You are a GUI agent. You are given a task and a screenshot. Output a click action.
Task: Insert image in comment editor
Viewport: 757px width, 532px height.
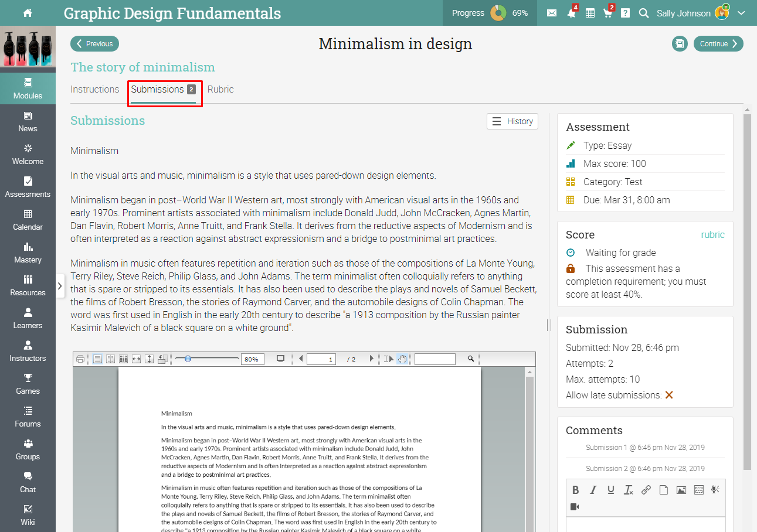(x=681, y=490)
